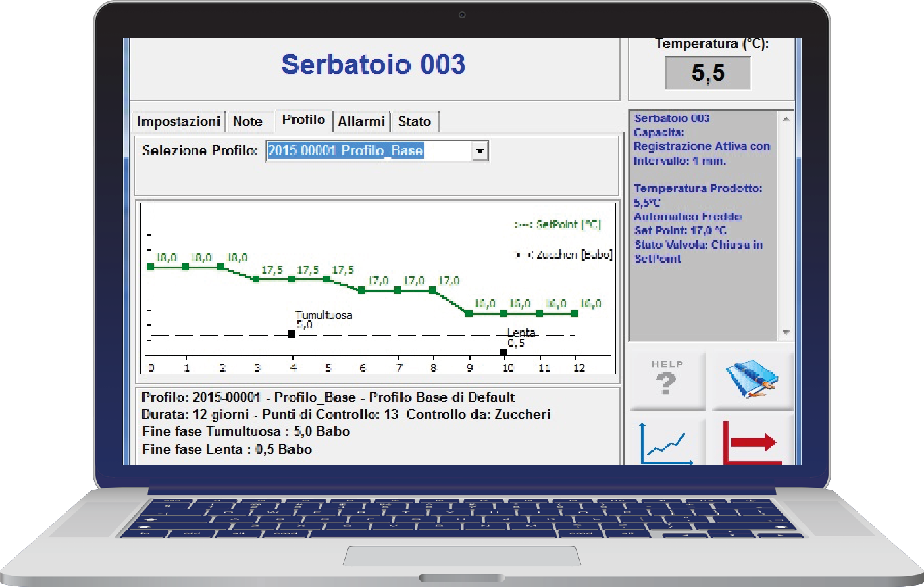Select the Tumultuosa 5,0 marker on chart

(292, 334)
